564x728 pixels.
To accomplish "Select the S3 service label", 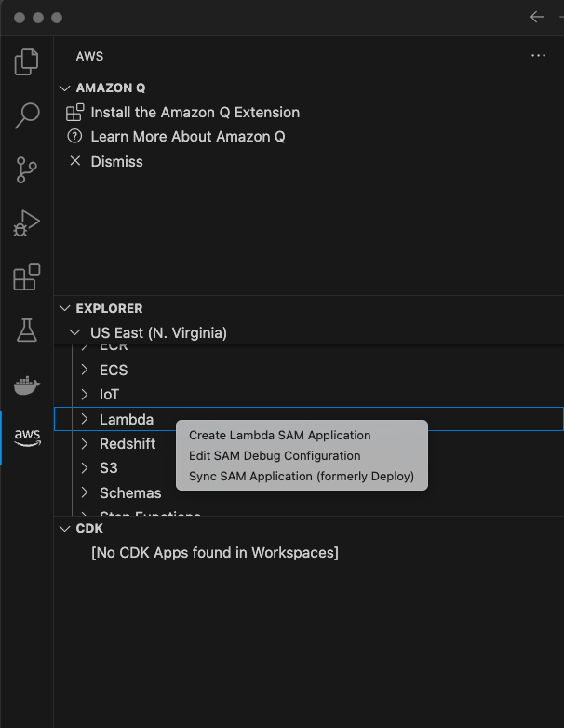I will tap(108, 468).
